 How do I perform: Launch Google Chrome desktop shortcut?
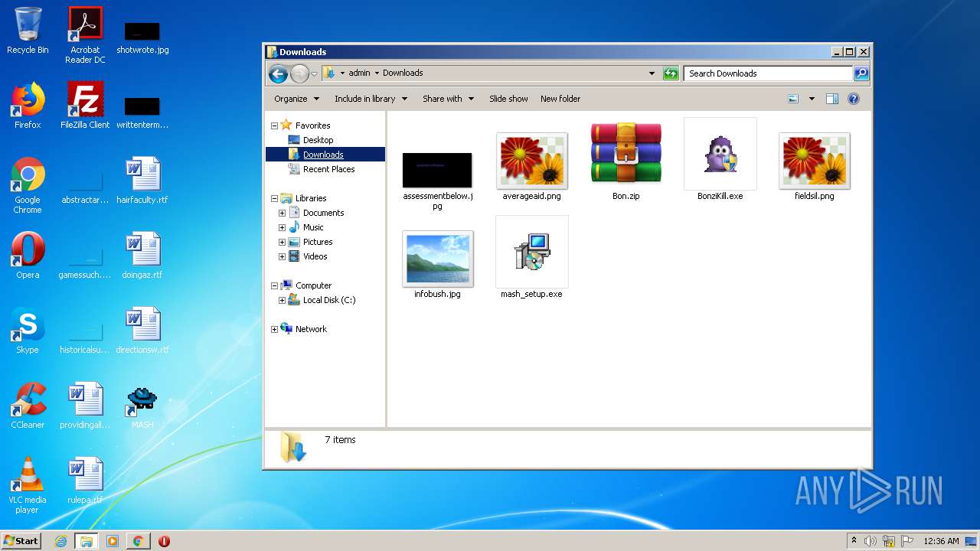point(28,185)
